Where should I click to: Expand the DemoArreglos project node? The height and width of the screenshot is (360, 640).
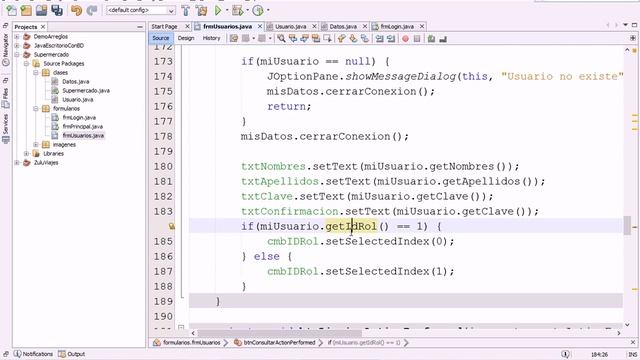pyautogui.click(x=17, y=36)
